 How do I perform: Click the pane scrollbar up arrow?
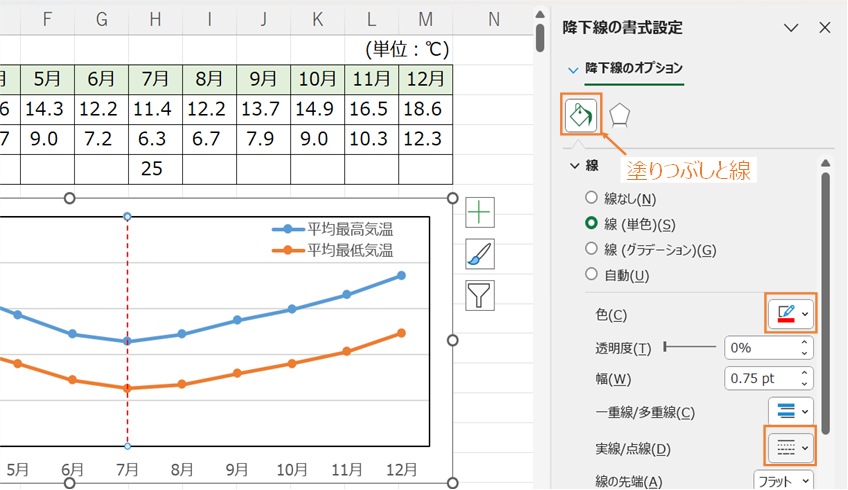click(825, 163)
